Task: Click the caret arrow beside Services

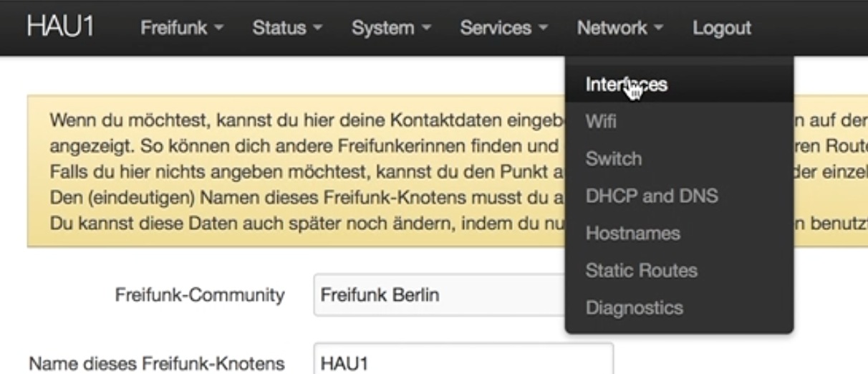Action: tap(543, 29)
